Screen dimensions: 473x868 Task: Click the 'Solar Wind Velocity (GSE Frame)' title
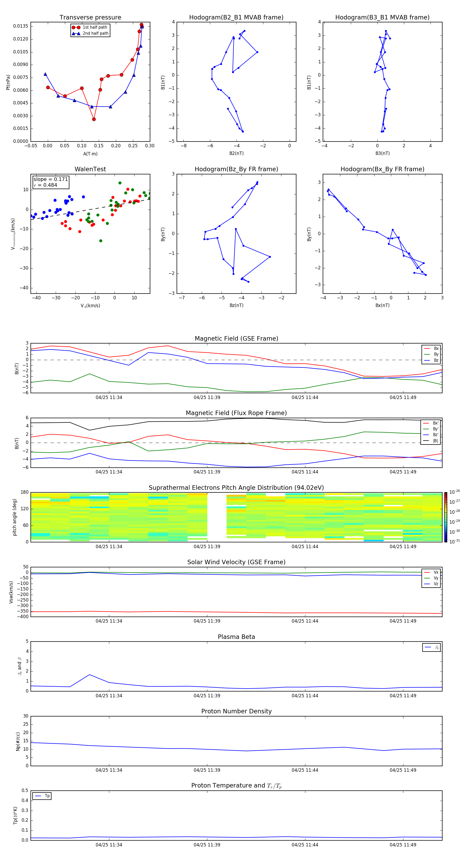point(236,562)
